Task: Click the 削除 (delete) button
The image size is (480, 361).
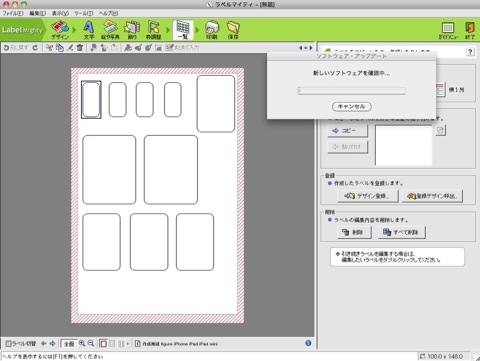Action: 354,232
